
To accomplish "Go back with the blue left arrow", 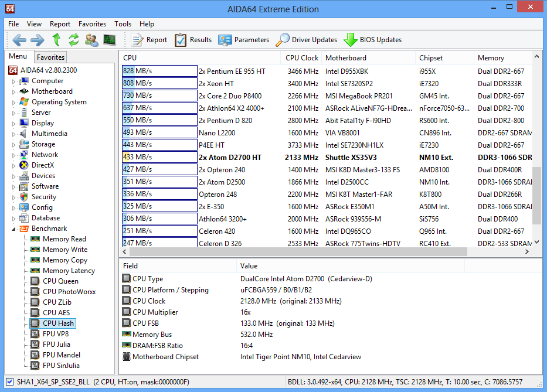I will point(19,40).
